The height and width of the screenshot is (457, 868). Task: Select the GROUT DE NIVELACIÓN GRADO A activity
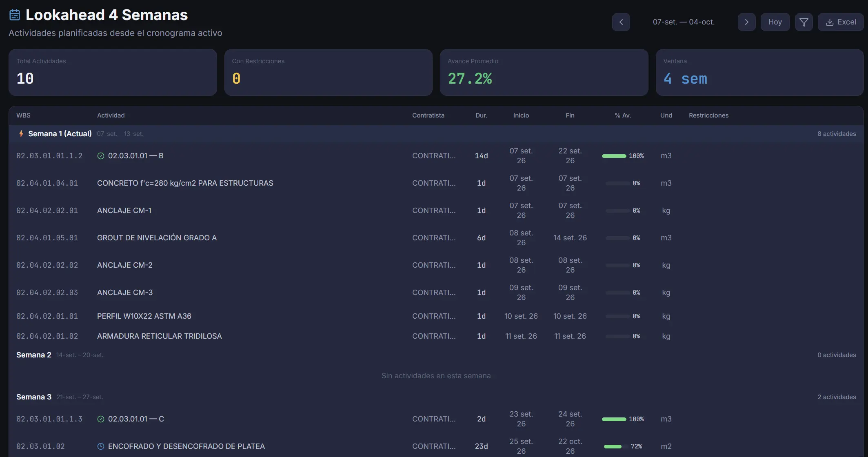tap(157, 238)
